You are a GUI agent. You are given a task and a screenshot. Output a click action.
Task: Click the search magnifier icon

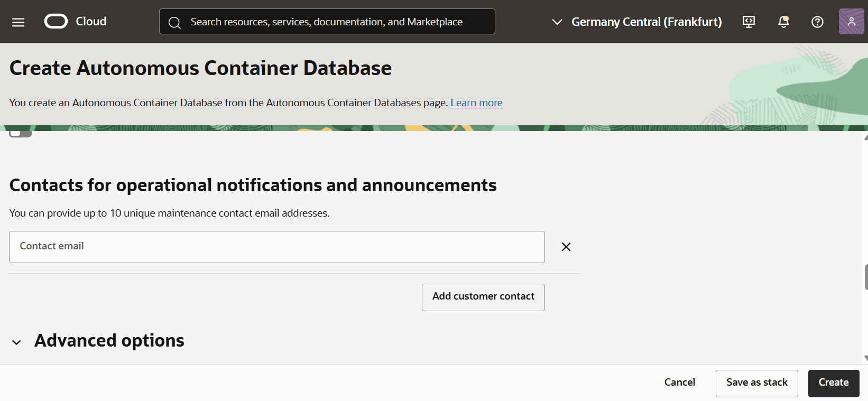coord(174,22)
